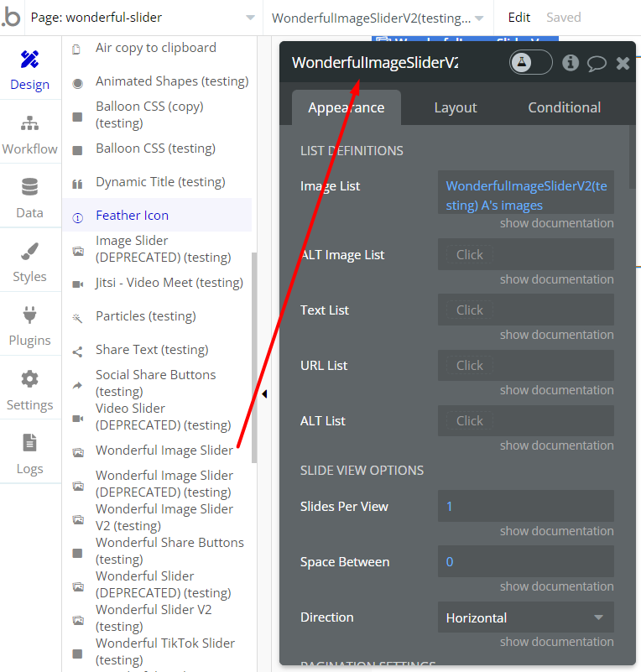Click show documentation under Image List
The height and width of the screenshot is (672, 641).
click(x=556, y=223)
